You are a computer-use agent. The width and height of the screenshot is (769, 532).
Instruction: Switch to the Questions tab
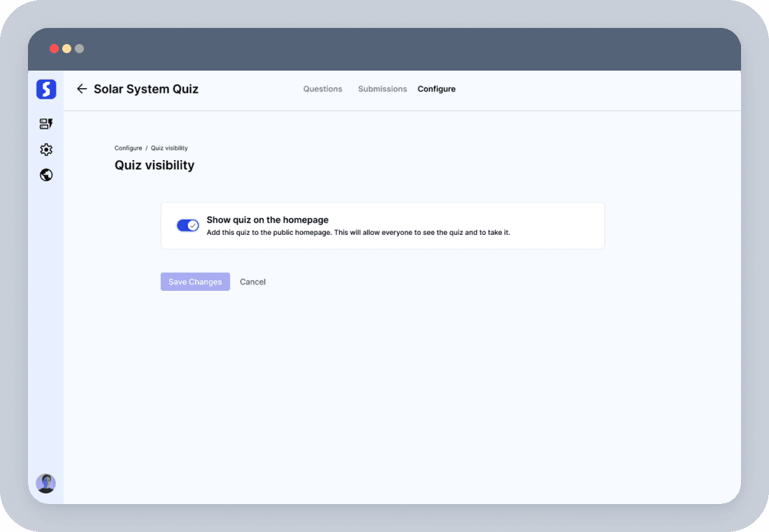(x=322, y=89)
